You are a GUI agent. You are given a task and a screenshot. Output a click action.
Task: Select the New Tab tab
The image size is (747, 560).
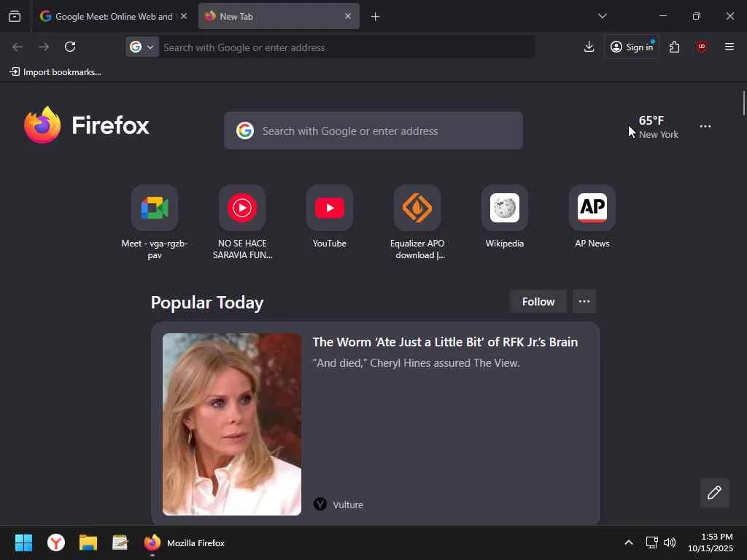pyautogui.click(x=278, y=16)
